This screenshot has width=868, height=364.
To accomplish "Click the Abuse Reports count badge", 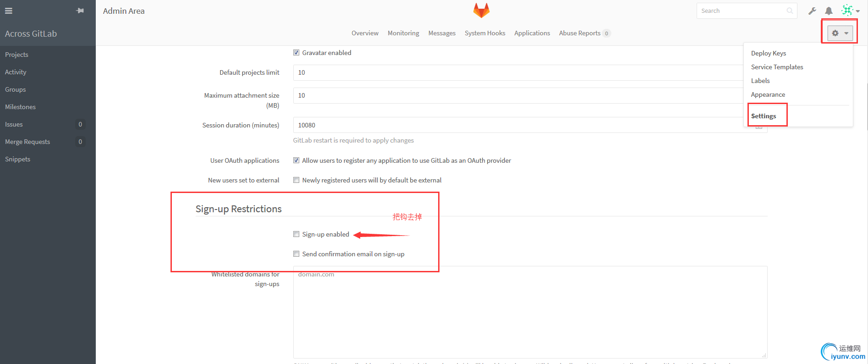I will [606, 33].
